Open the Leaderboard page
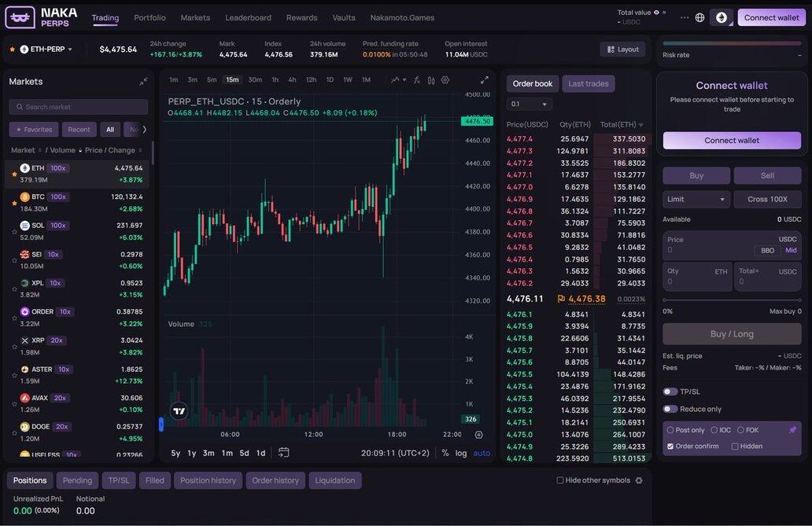Image resolution: width=812 pixels, height=526 pixels. tap(248, 17)
